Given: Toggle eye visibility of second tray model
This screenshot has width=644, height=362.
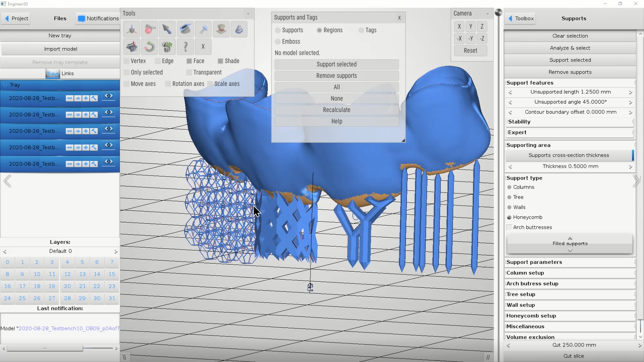Looking at the screenshot, I should (78, 115).
